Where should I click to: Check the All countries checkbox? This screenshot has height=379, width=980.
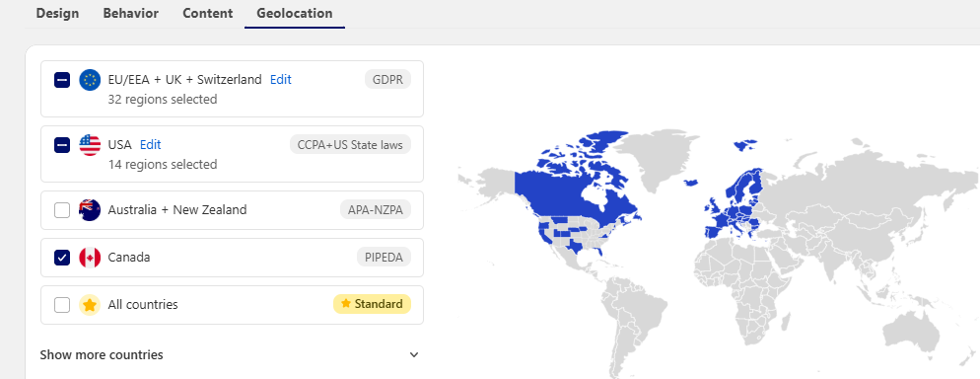[62, 305]
